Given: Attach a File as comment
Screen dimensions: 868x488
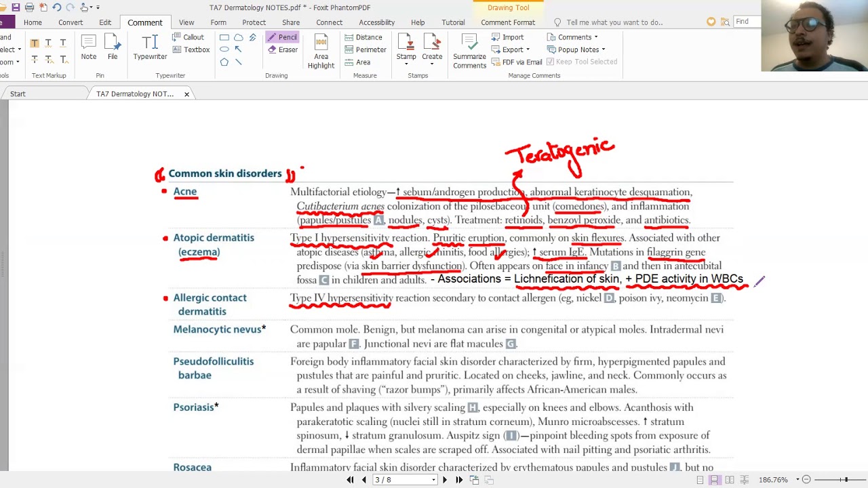Looking at the screenshot, I should tap(113, 47).
